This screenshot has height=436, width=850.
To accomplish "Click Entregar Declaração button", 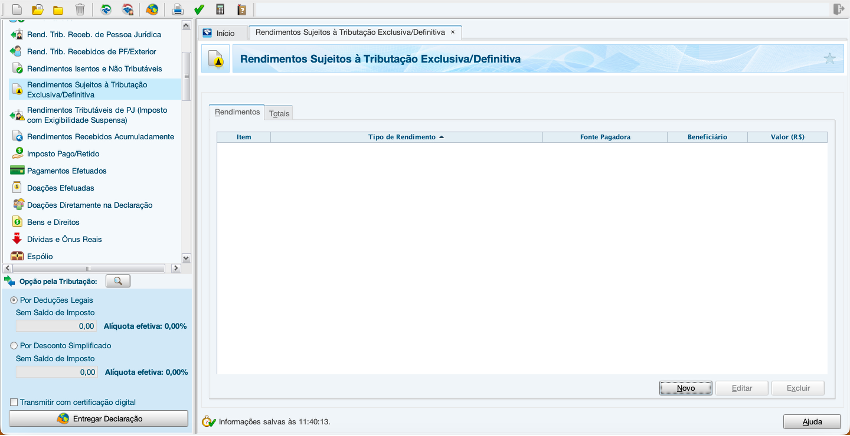I will (99, 419).
